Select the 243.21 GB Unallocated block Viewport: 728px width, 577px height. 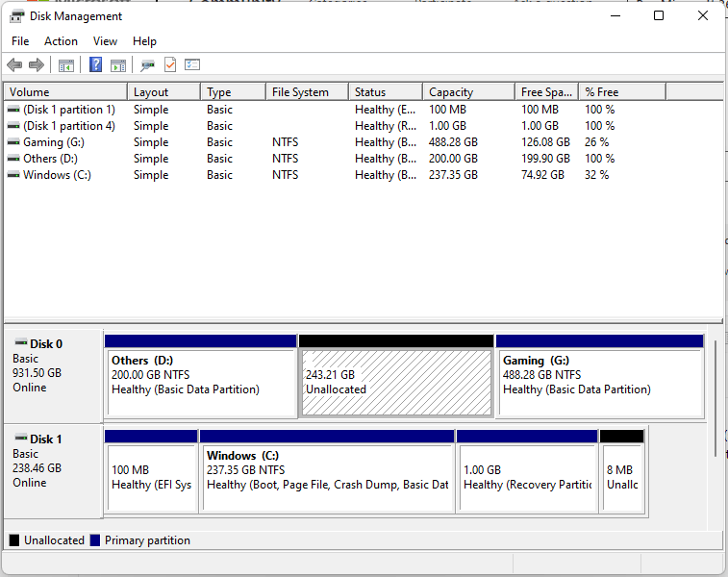(x=396, y=376)
